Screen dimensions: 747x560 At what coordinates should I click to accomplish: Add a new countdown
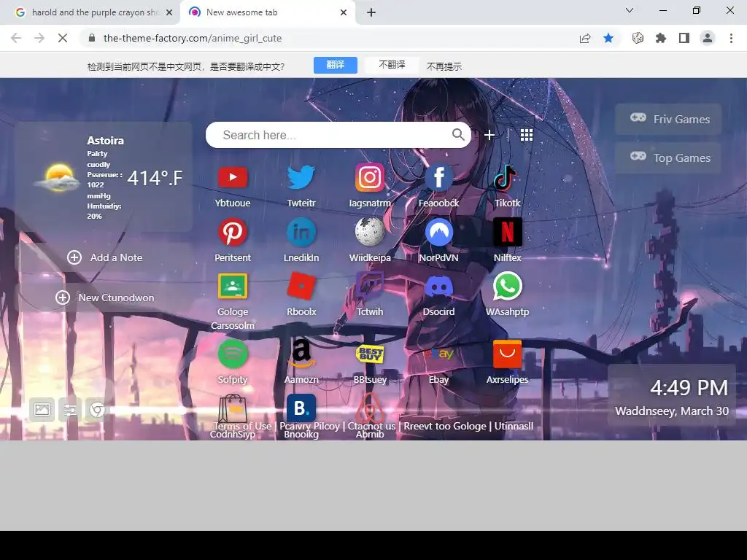click(105, 297)
